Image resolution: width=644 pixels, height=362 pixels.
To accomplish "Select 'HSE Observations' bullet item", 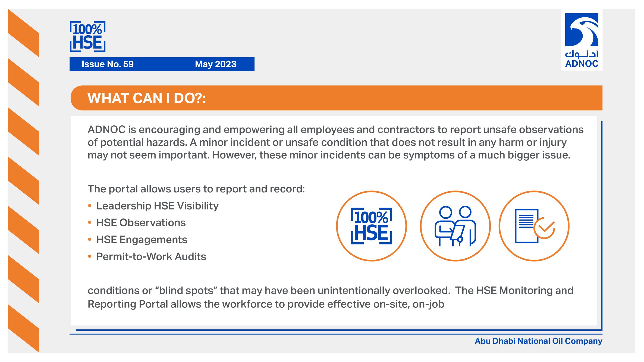I will tap(141, 223).
